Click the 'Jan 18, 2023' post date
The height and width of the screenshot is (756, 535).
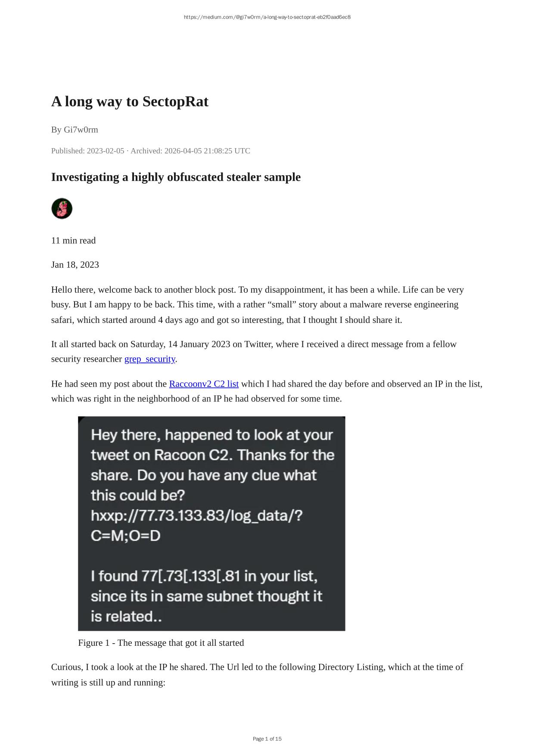pos(75,265)
